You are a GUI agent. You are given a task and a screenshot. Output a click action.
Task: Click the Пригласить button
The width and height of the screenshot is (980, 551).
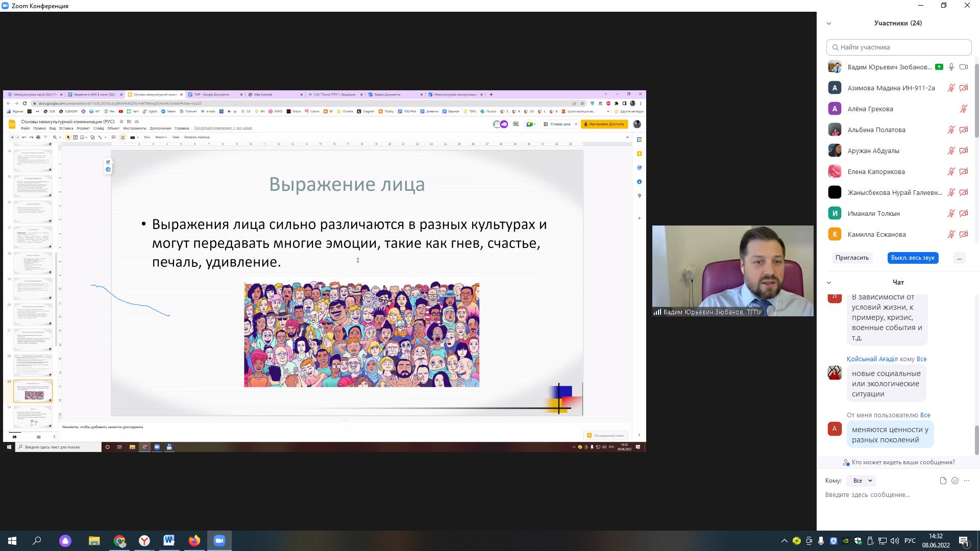[x=852, y=258]
